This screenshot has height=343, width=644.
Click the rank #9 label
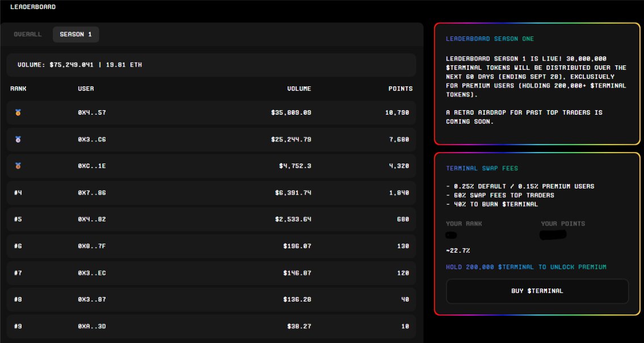click(18, 326)
